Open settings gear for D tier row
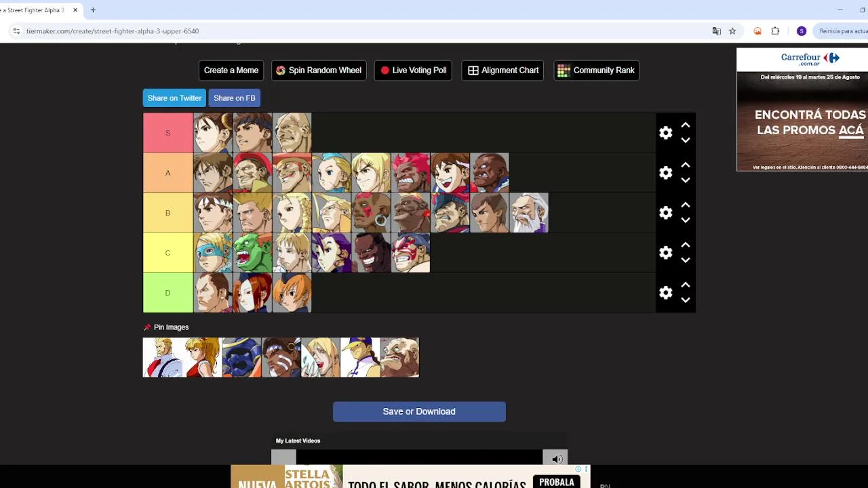This screenshot has height=488, width=868. (666, 293)
